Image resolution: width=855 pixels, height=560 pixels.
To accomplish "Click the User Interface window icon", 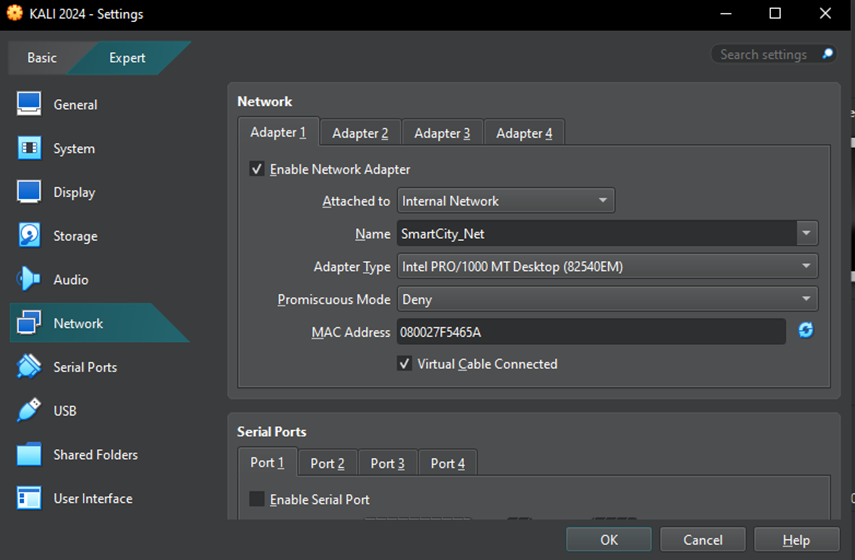I will (x=29, y=498).
